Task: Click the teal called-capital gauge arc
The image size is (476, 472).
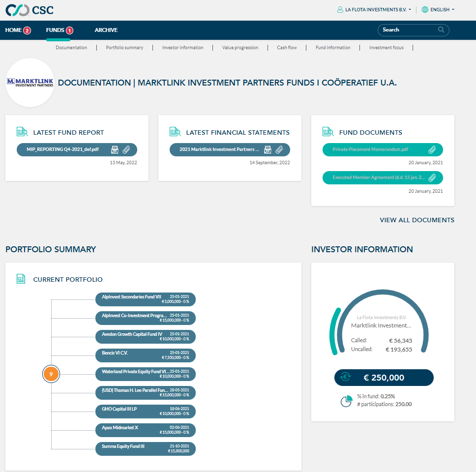Action: pyautogui.click(x=333, y=331)
